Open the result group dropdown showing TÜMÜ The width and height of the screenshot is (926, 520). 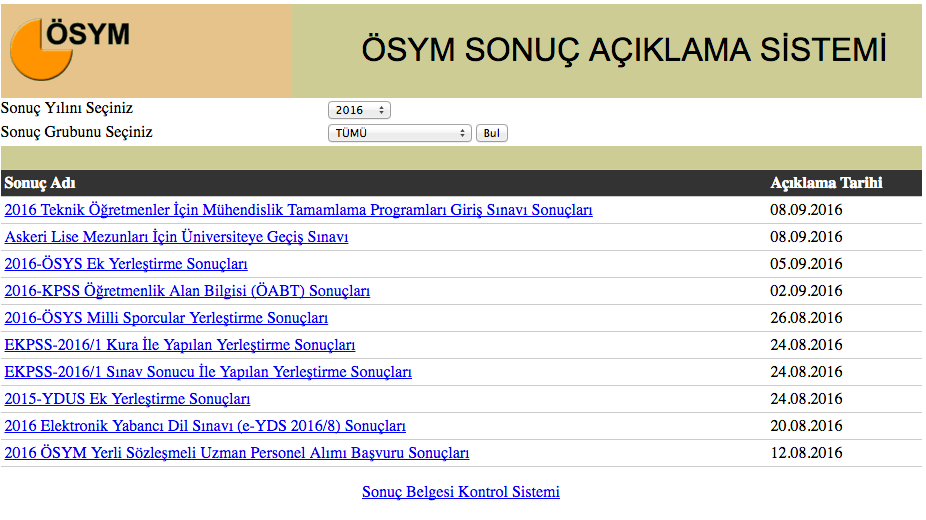point(399,133)
